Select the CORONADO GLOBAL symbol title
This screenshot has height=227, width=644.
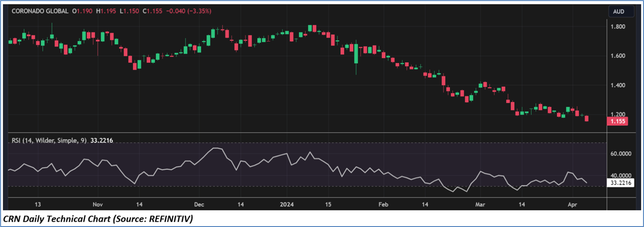pos(39,11)
